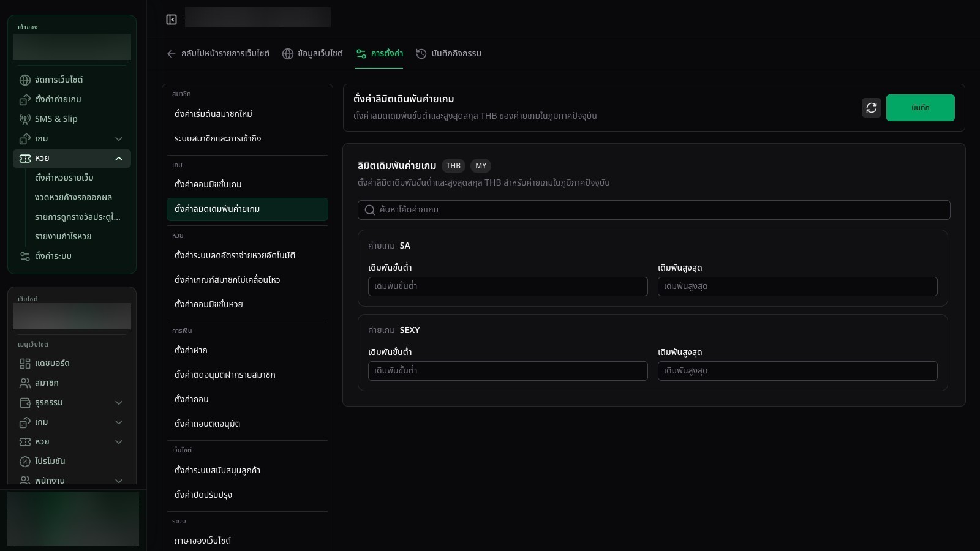980x551 pixels.
Task: Click the ตั้งค่าระบบ sliders icon
Action: (x=25, y=257)
